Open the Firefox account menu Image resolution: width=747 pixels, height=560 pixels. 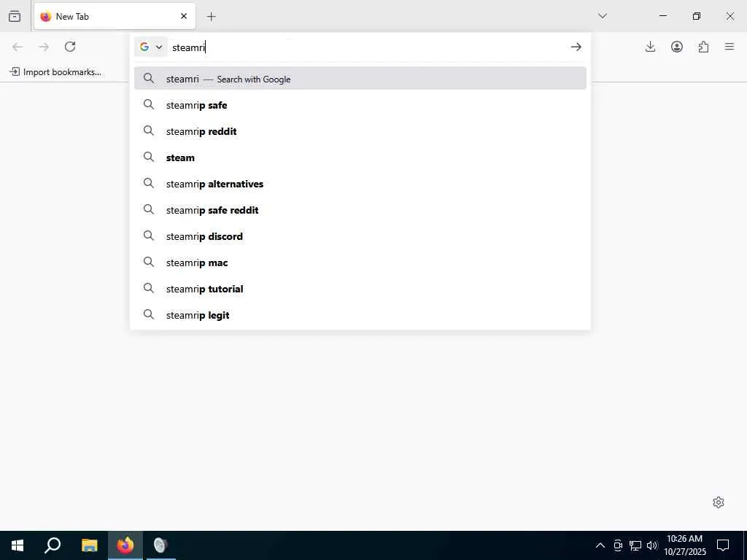pos(677,47)
